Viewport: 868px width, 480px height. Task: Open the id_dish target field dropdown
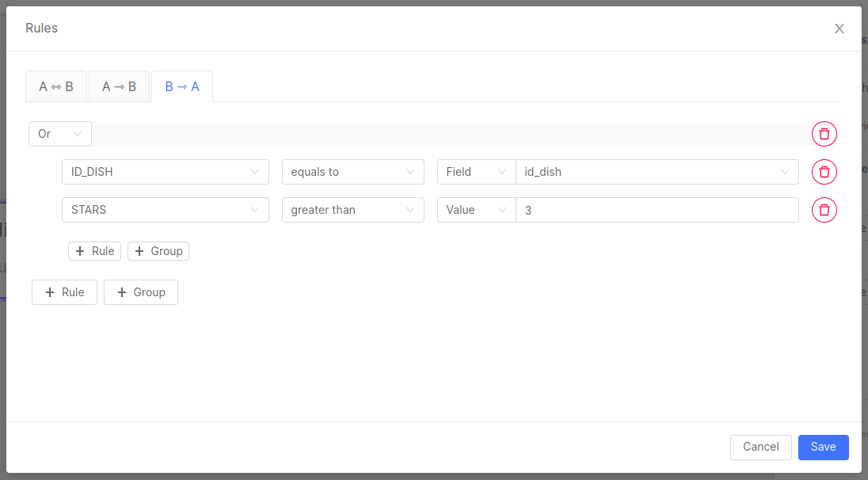tap(657, 172)
